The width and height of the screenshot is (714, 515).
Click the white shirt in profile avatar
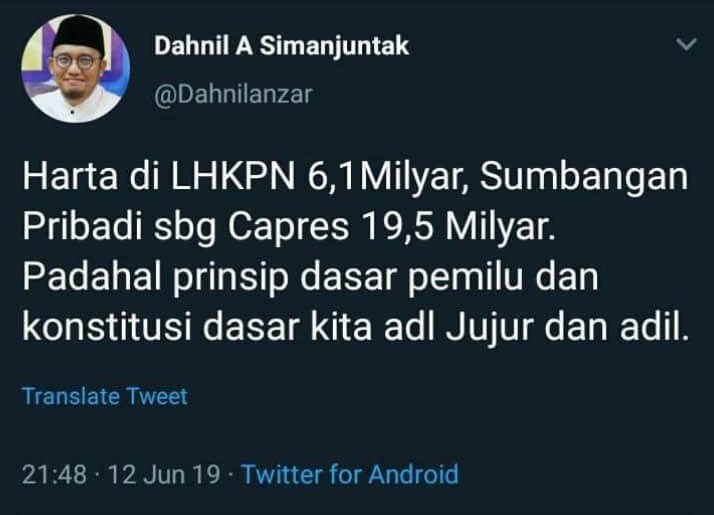pyautogui.click(x=77, y=106)
